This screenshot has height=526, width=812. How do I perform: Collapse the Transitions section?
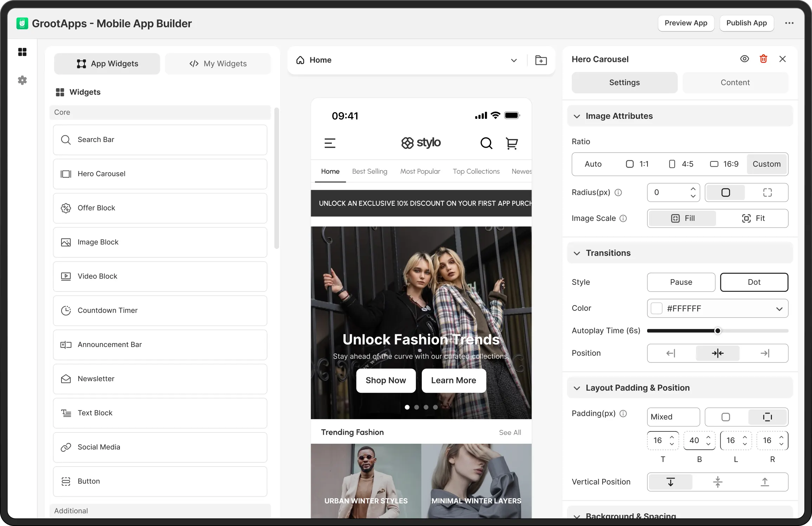tap(577, 253)
